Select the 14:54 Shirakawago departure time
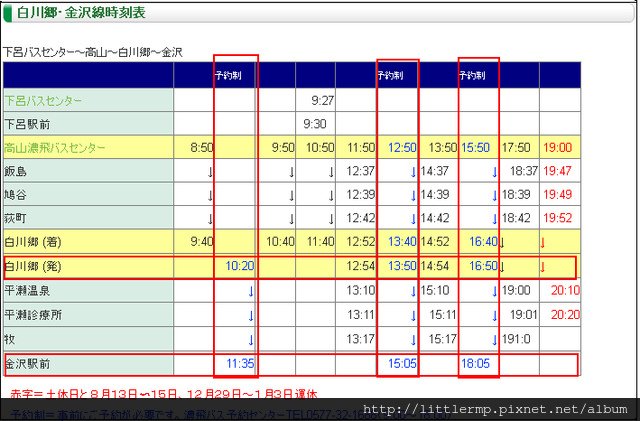640x421 pixels. tap(435, 266)
